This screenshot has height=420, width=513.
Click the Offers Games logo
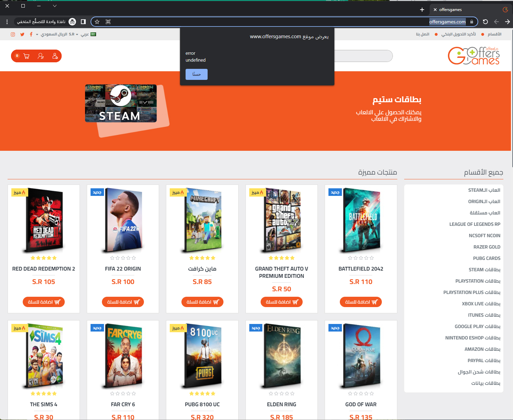point(474,56)
